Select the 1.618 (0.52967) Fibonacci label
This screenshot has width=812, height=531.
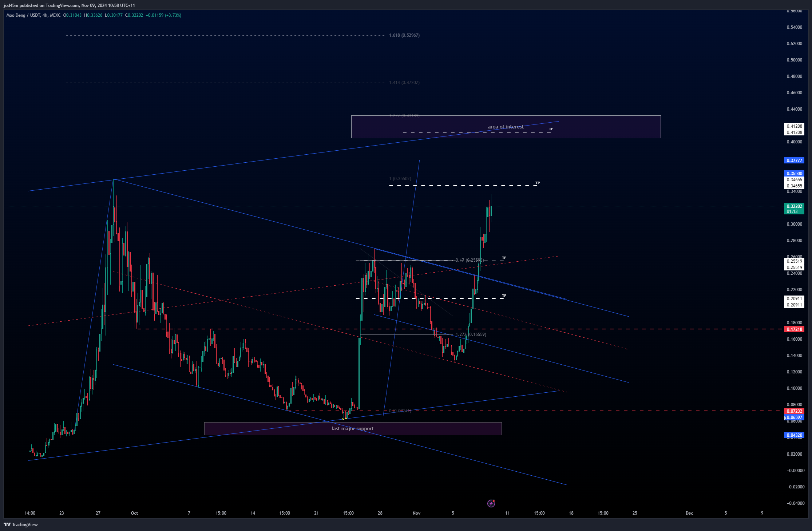tap(404, 35)
